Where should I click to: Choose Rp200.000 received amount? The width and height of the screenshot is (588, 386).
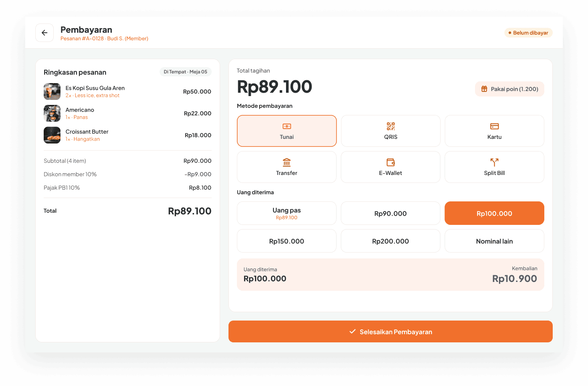[x=391, y=241]
